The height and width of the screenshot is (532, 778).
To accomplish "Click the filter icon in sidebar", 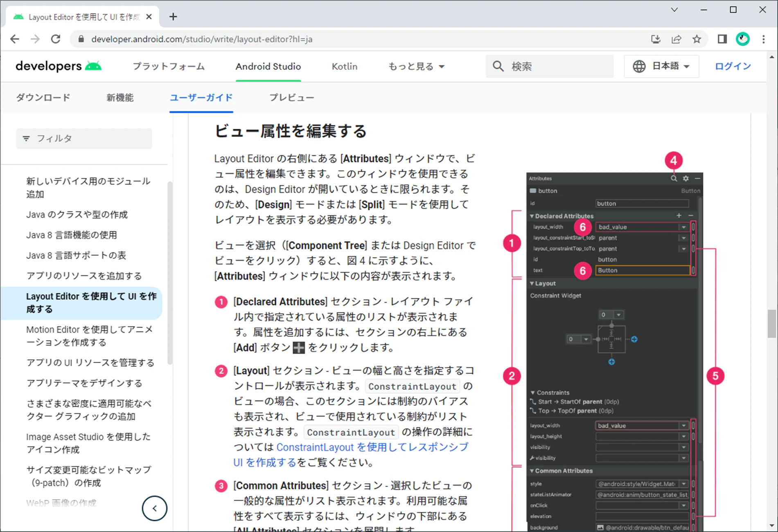I will pos(26,139).
